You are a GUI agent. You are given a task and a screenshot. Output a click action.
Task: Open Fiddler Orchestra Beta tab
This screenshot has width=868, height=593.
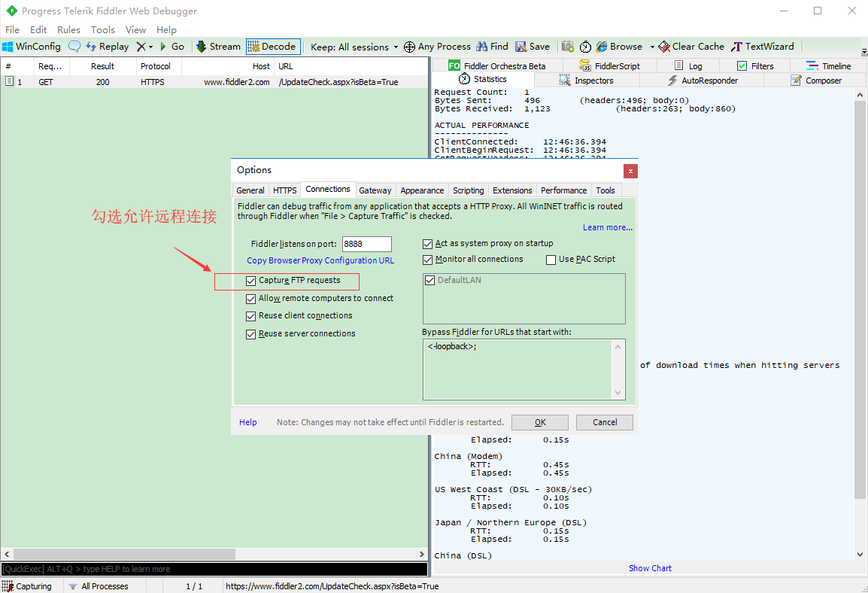click(x=497, y=66)
